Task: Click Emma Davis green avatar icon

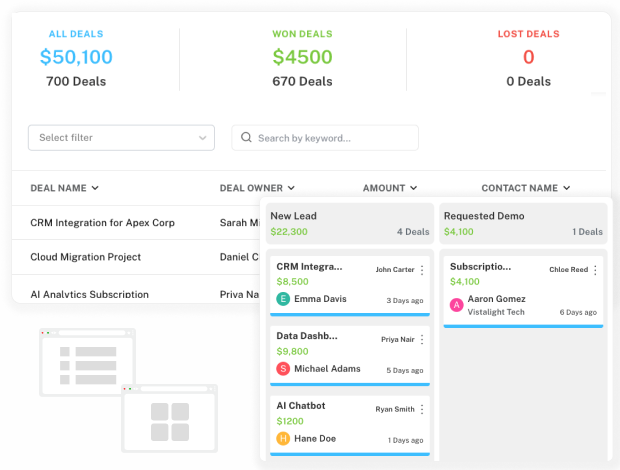Action: 283,299
